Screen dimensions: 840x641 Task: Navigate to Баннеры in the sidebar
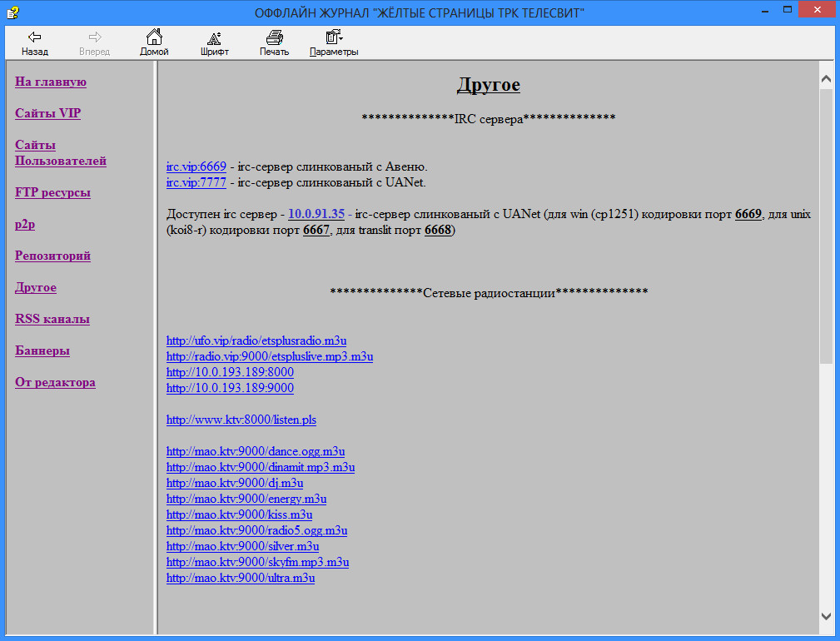pos(42,350)
